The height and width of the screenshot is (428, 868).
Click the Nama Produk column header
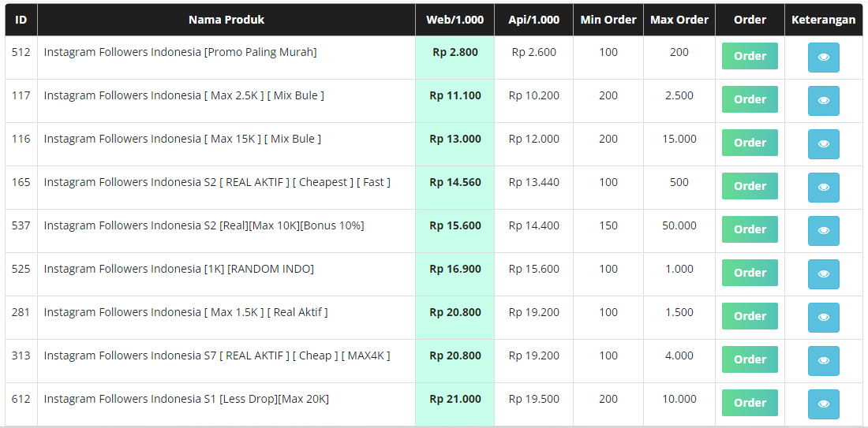pos(226,20)
